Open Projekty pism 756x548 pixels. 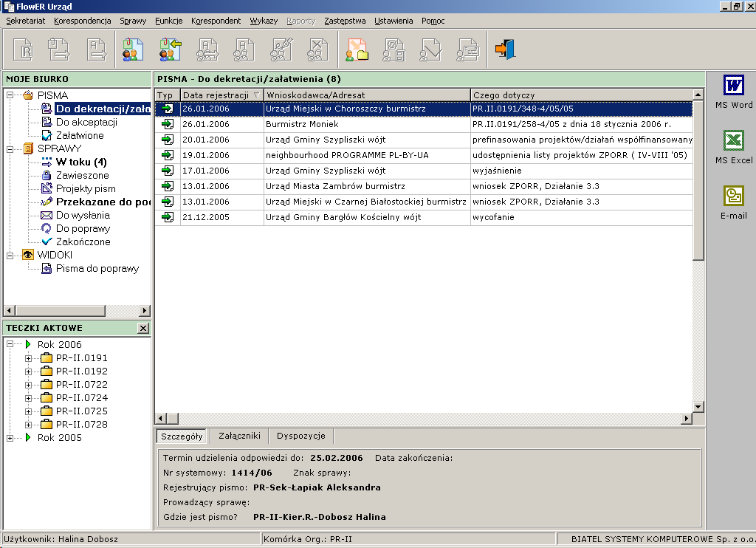(86, 188)
